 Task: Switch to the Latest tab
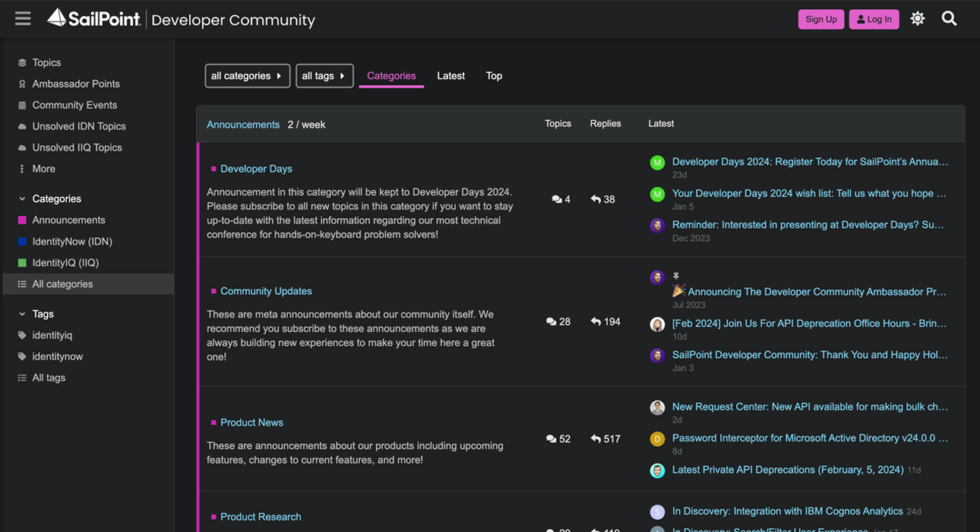coord(450,75)
